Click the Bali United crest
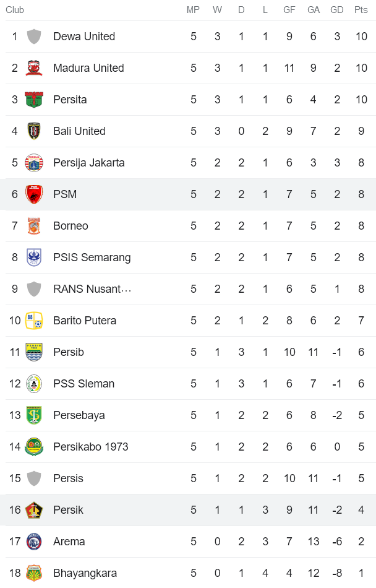Image resolution: width=376 pixels, height=588 pixels. pyautogui.click(x=34, y=131)
